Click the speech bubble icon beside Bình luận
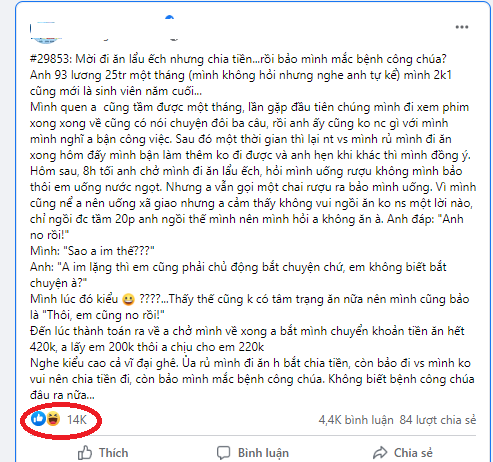 [223, 453]
